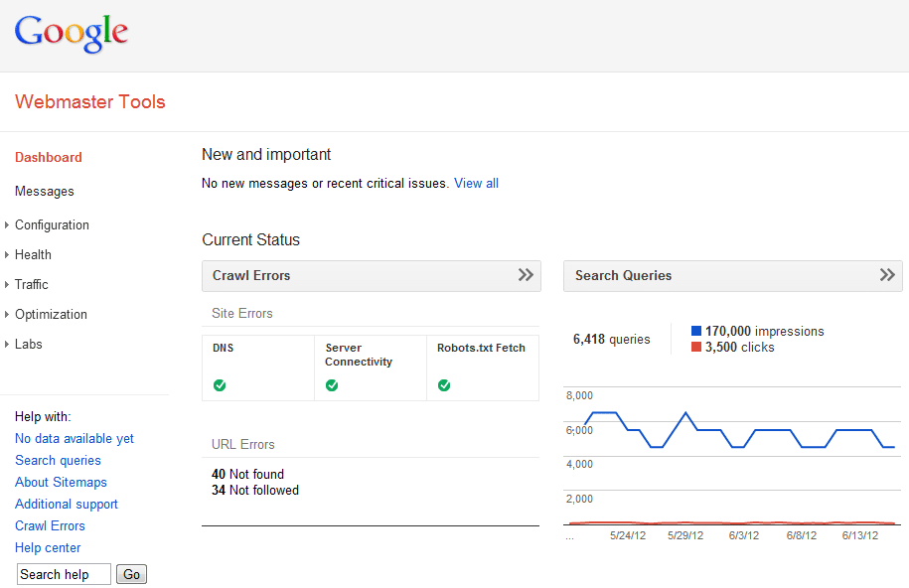The image size is (909, 588).
Task: Expand the Configuration menu arrow
Action: [x=7, y=225]
